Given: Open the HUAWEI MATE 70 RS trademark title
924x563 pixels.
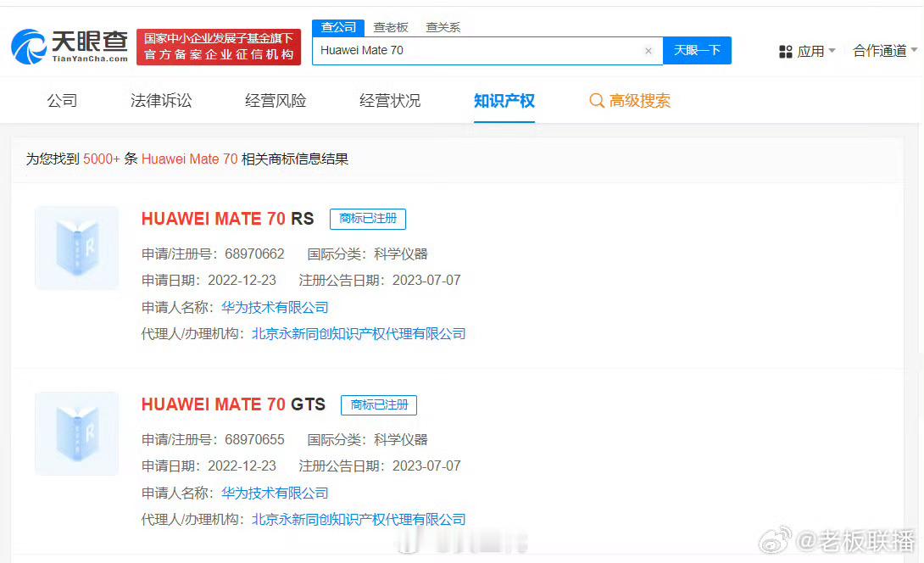Looking at the screenshot, I should [x=227, y=219].
